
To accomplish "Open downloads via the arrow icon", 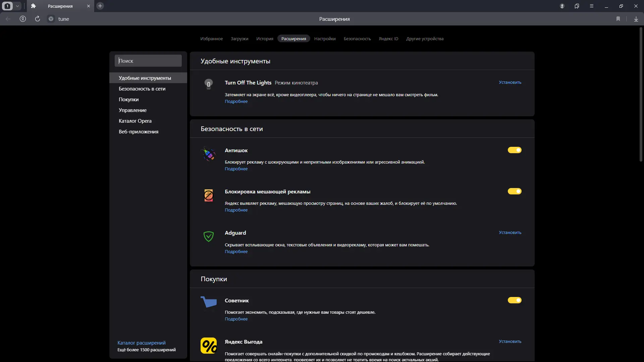I will (x=636, y=19).
